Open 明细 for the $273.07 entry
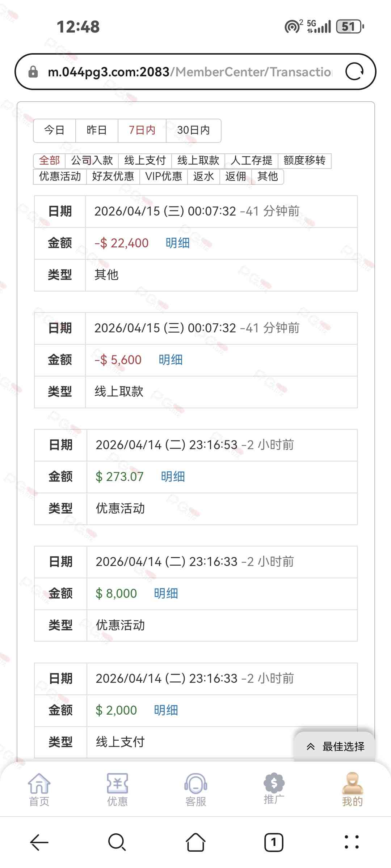Screen dimensions: 391x868 click(x=173, y=477)
